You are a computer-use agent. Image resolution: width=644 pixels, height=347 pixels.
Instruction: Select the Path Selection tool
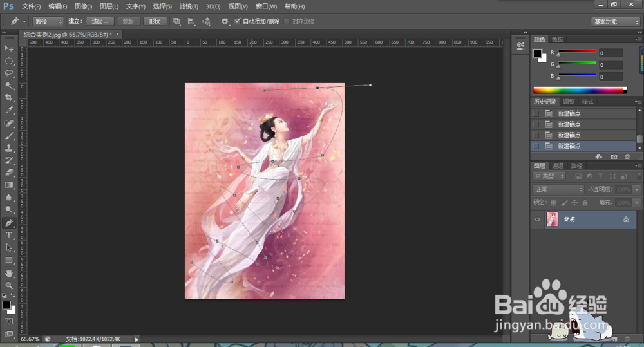(8, 248)
